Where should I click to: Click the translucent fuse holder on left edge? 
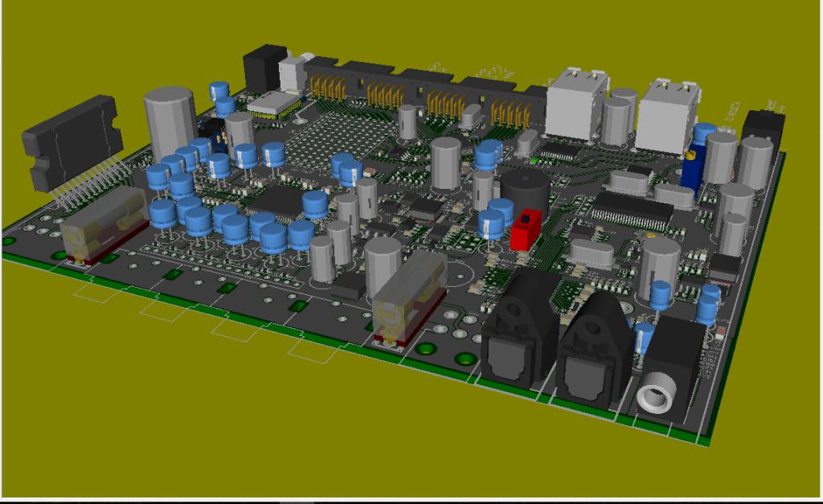click(104, 224)
